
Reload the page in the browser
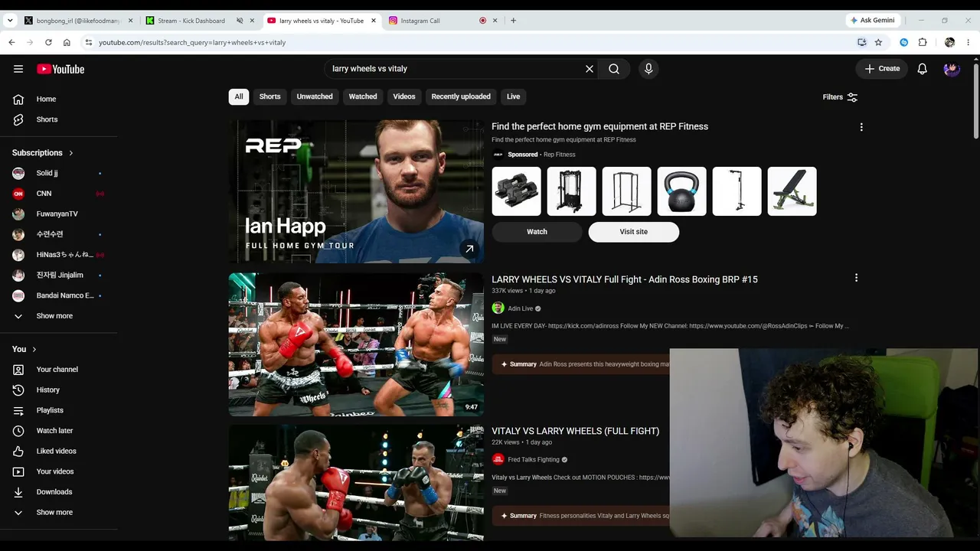(x=48, y=42)
